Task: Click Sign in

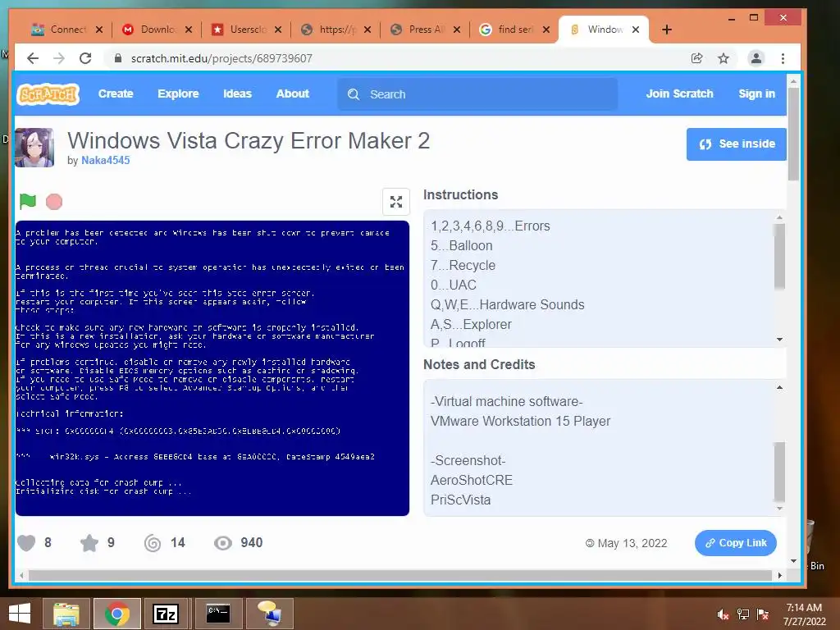Action: [756, 94]
